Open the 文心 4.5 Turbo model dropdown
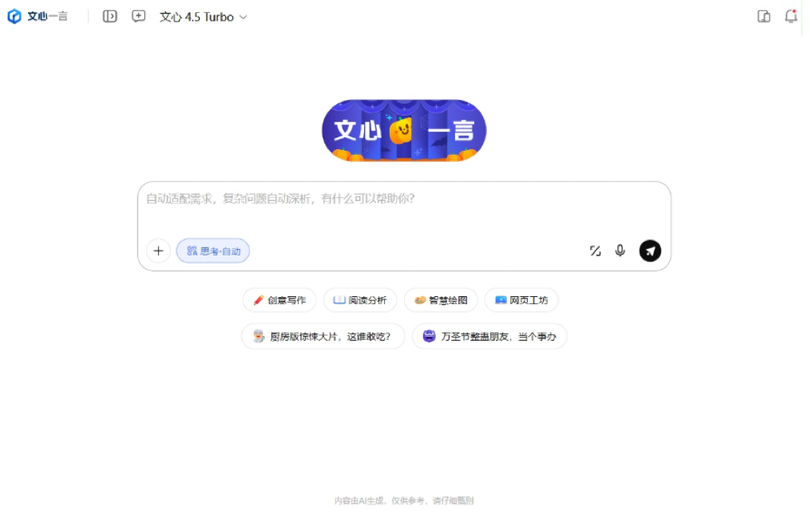Screen dimensions: 812x518 [202, 16]
